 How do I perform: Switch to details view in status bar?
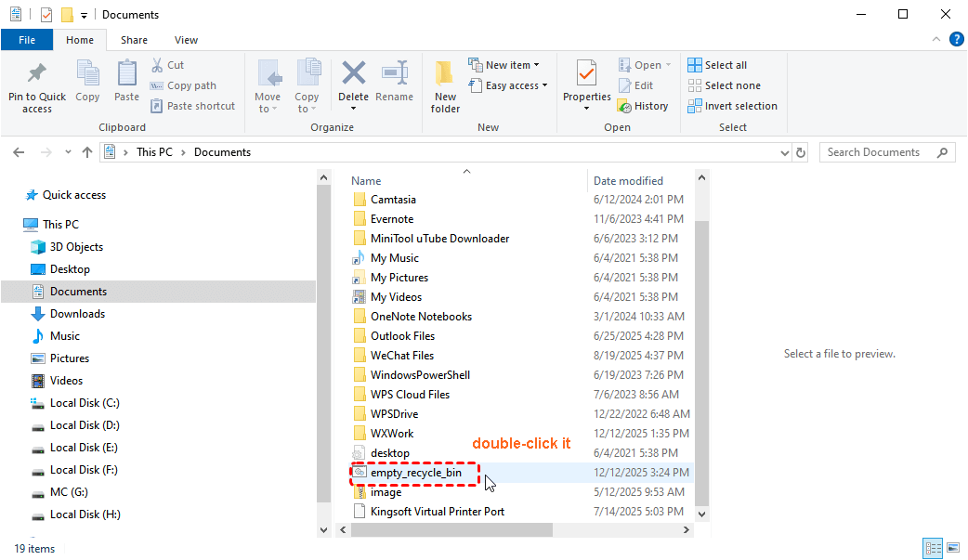coord(933,549)
